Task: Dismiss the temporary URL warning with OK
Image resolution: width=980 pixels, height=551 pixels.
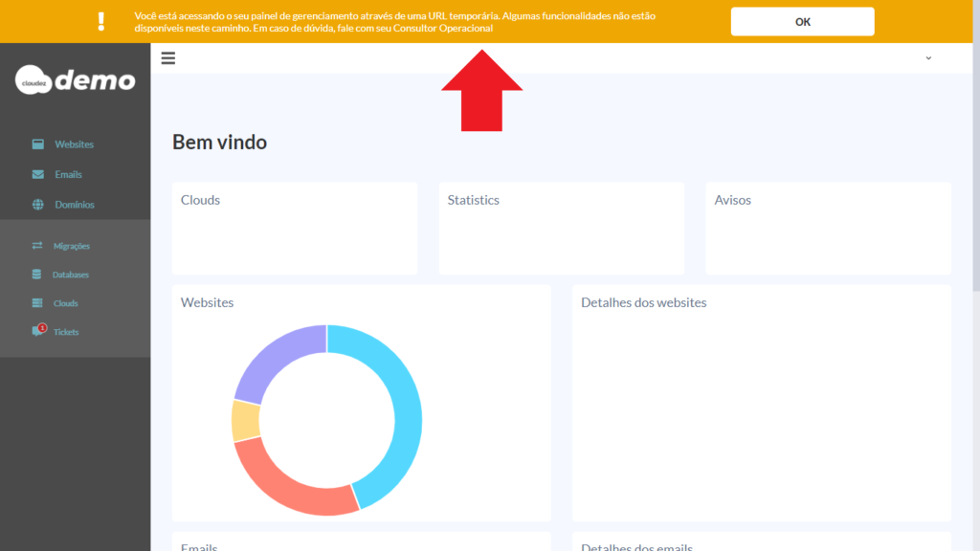Action: click(x=802, y=22)
